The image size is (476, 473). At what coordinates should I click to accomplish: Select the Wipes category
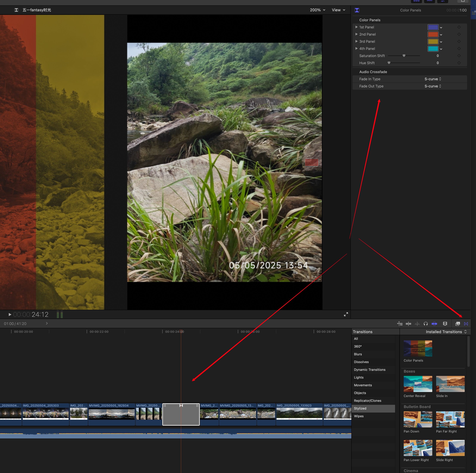[359, 416]
